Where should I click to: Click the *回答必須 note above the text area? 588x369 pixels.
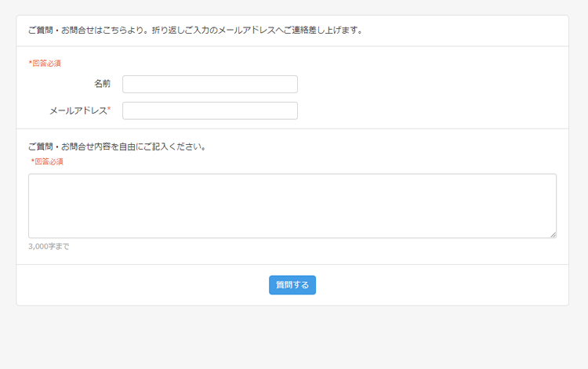47,161
